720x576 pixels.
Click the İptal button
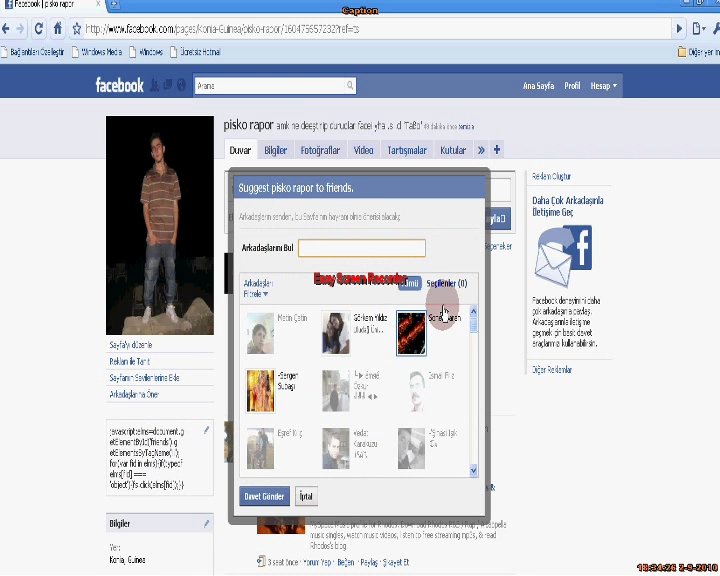point(306,496)
